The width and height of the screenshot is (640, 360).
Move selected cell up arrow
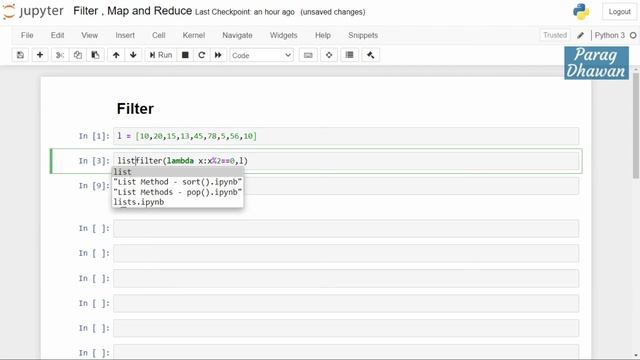click(116, 55)
